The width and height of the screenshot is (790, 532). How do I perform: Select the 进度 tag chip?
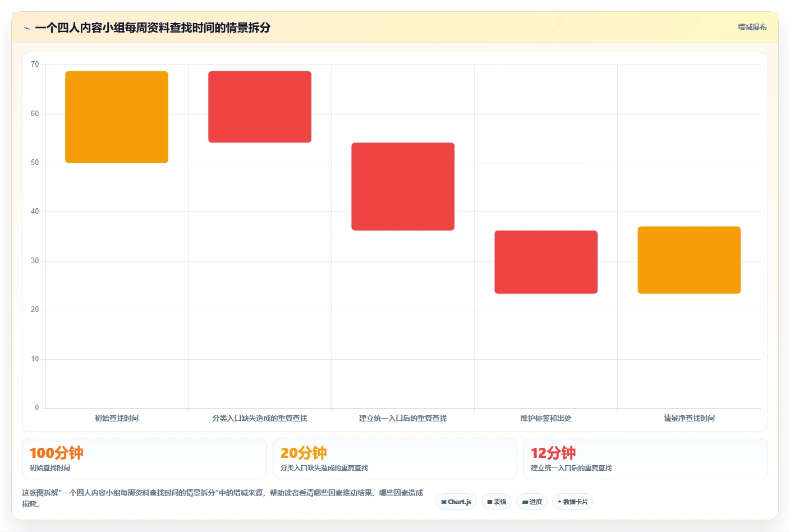click(x=532, y=502)
